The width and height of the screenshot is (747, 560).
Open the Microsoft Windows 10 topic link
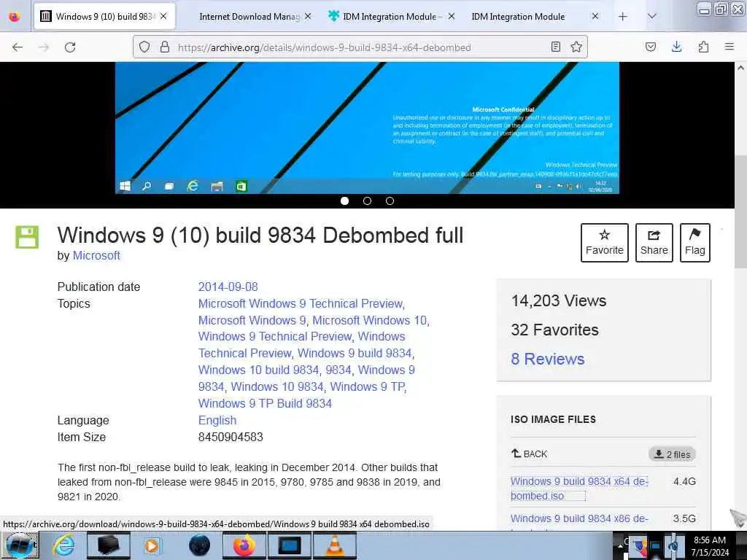coord(370,320)
